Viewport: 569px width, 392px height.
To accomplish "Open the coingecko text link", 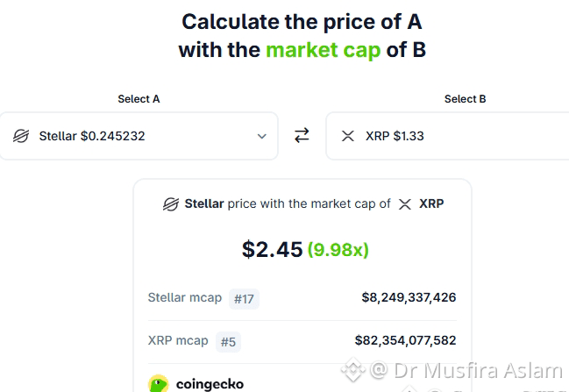I will point(210,384).
